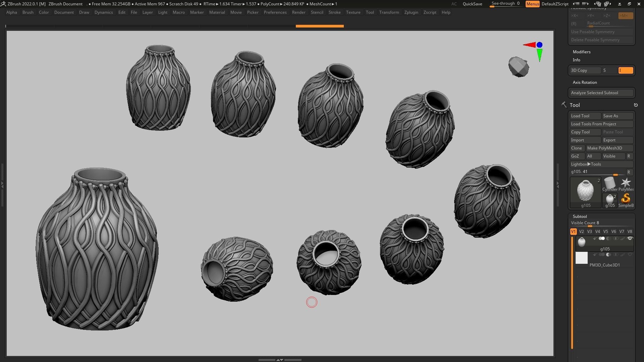Expand the Axis Rotation section

pos(584,82)
